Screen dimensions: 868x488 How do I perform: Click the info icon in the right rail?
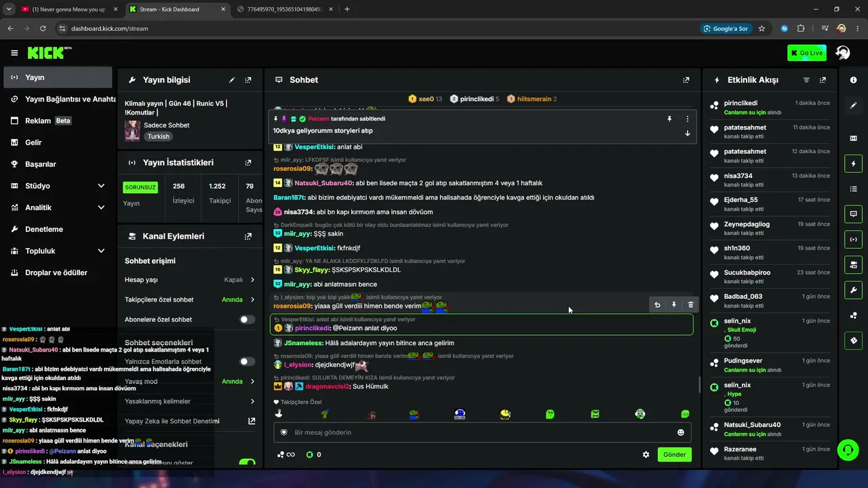pos(853,80)
